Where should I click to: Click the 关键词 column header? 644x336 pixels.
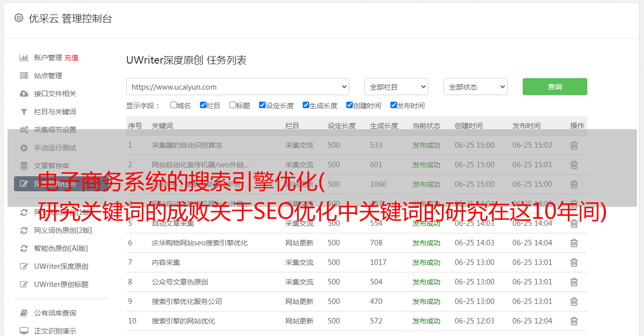tap(162, 126)
